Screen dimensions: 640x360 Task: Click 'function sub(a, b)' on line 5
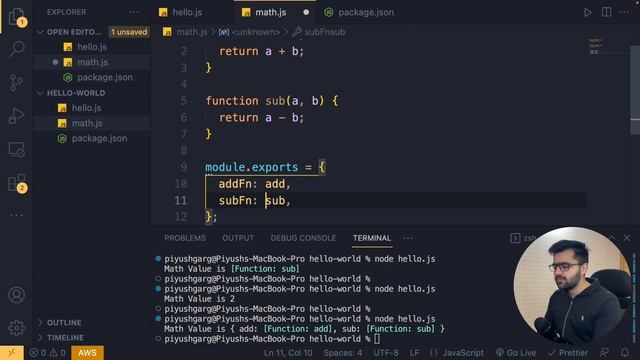[265, 101]
